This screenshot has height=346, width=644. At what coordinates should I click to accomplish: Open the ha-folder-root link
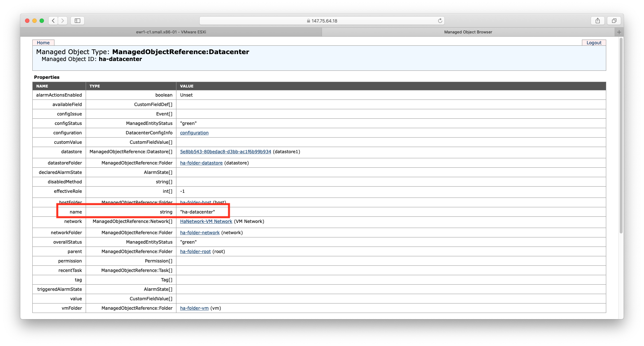click(x=195, y=252)
